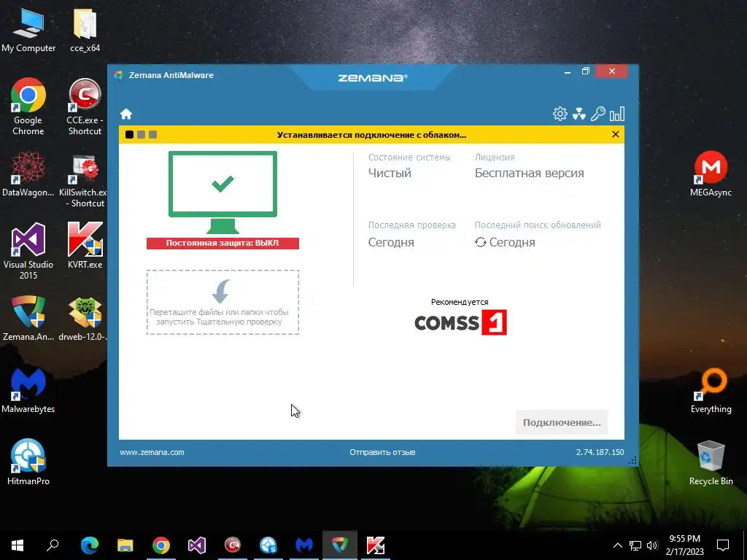Click the green monitor status image

[x=222, y=192]
